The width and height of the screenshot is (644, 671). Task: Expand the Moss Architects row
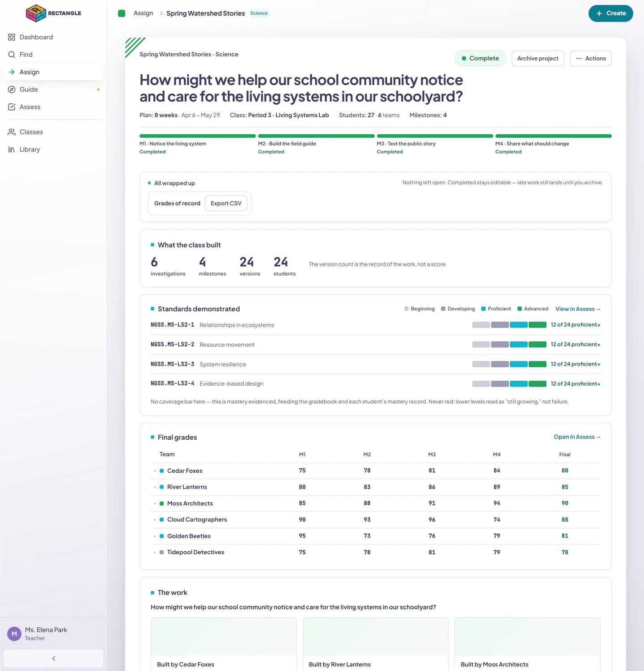pyautogui.click(x=155, y=504)
